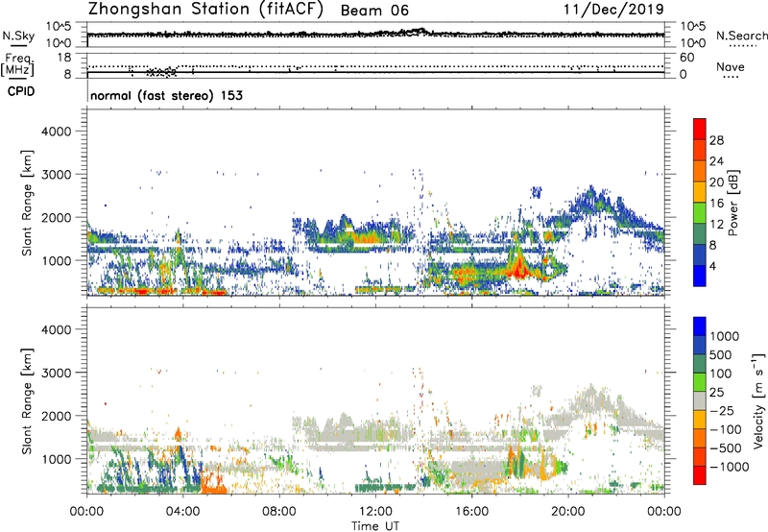Pick the red segment of Velocity color bar
768x532 pixels.
(700, 475)
